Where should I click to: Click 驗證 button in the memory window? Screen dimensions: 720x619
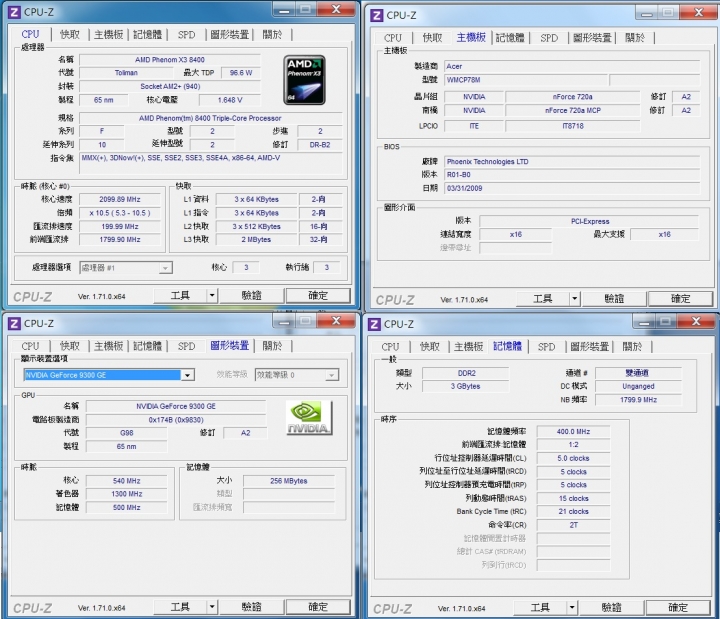pos(611,608)
